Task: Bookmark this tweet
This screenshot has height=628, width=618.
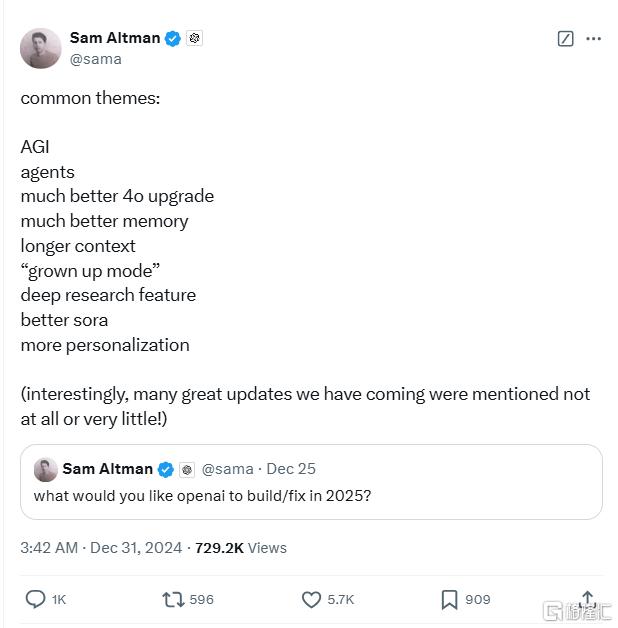Action: pos(449,599)
